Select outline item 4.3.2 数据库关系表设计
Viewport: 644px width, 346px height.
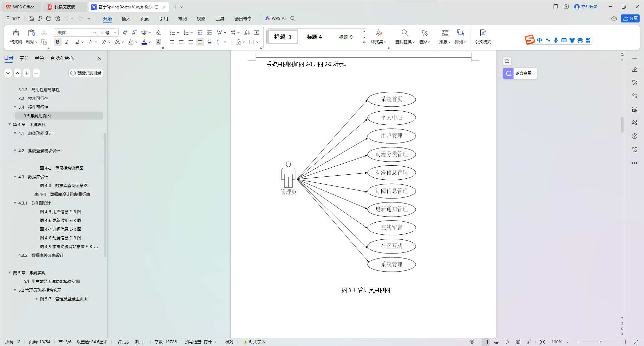pyautogui.click(x=41, y=255)
